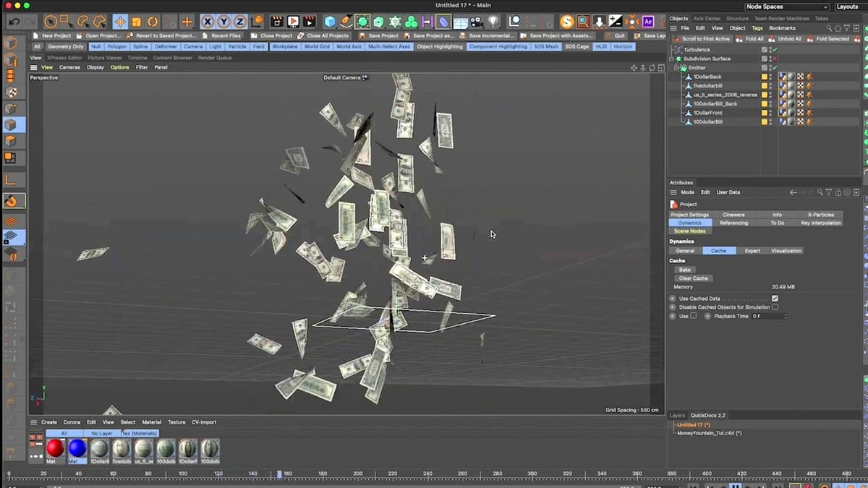This screenshot has height=488, width=868.
Task: Open the Expert dynamics tab
Action: click(752, 251)
